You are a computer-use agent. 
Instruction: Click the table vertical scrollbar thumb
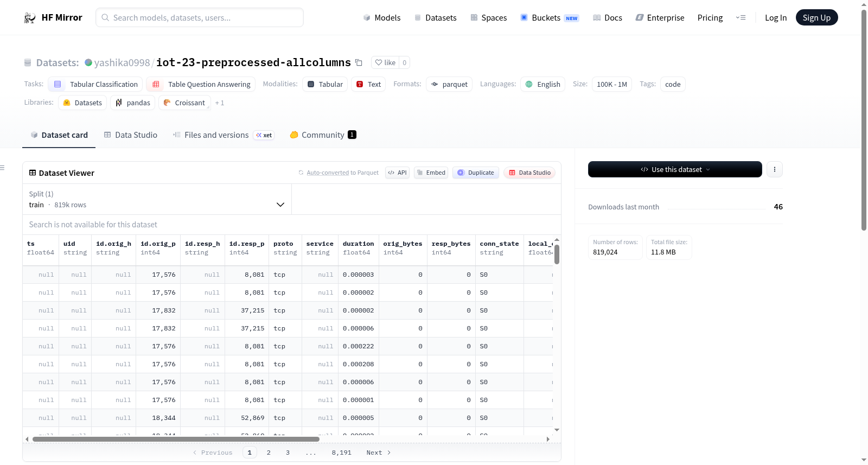[x=557, y=254]
